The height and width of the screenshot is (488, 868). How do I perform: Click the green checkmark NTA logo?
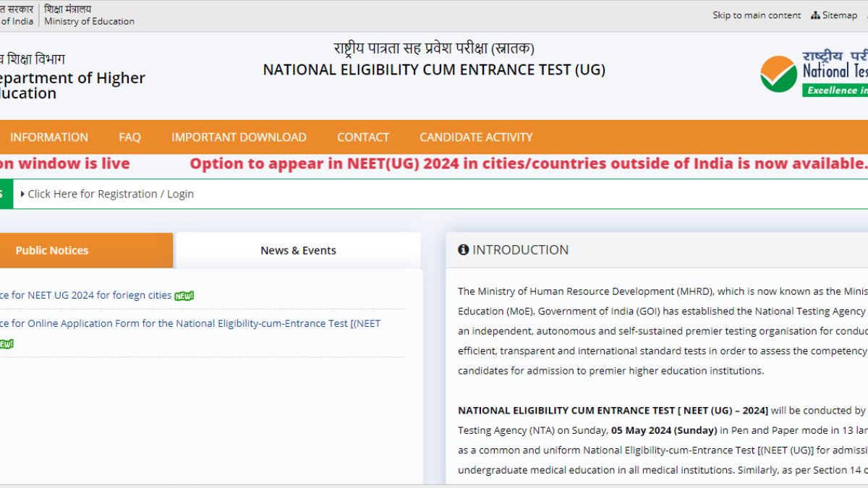(778, 74)
